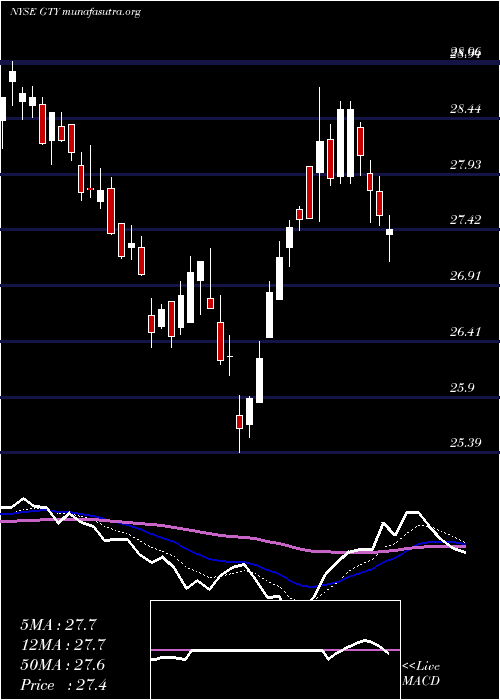Click the NYSE GTY munafasutra.org title text
This screenshot has width=500, height=700.
[75, 12]
